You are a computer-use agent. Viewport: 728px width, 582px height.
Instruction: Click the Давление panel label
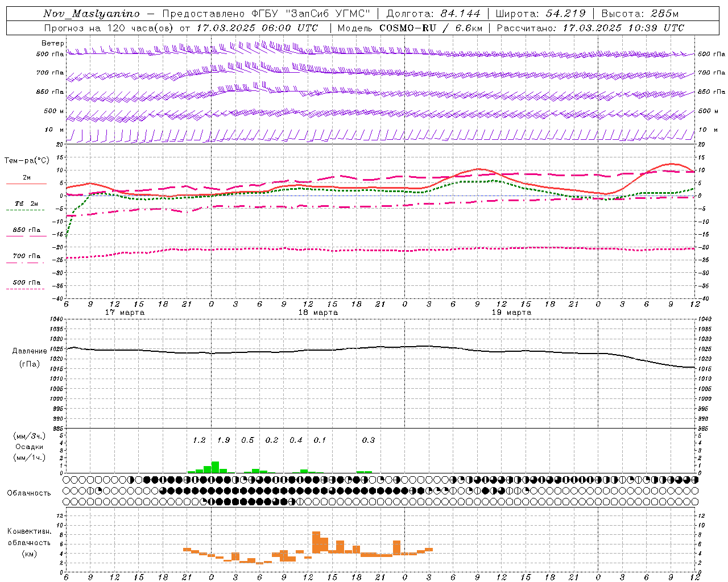pyautogui.click(x=30, y=351)
